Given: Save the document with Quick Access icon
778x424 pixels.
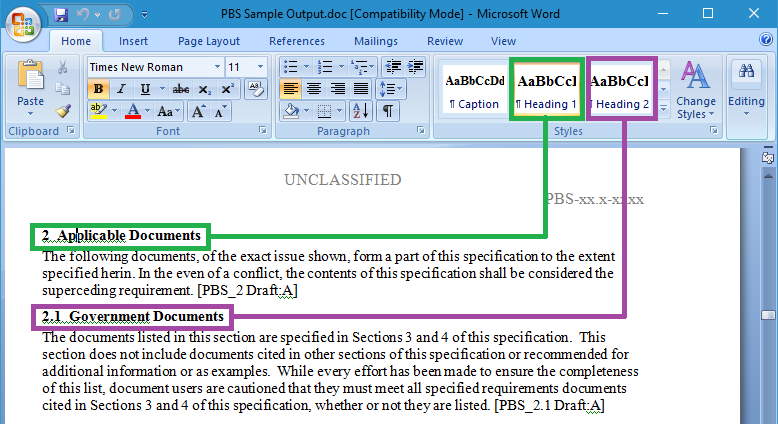Looking at the screenshot, I should pos(61,14).
